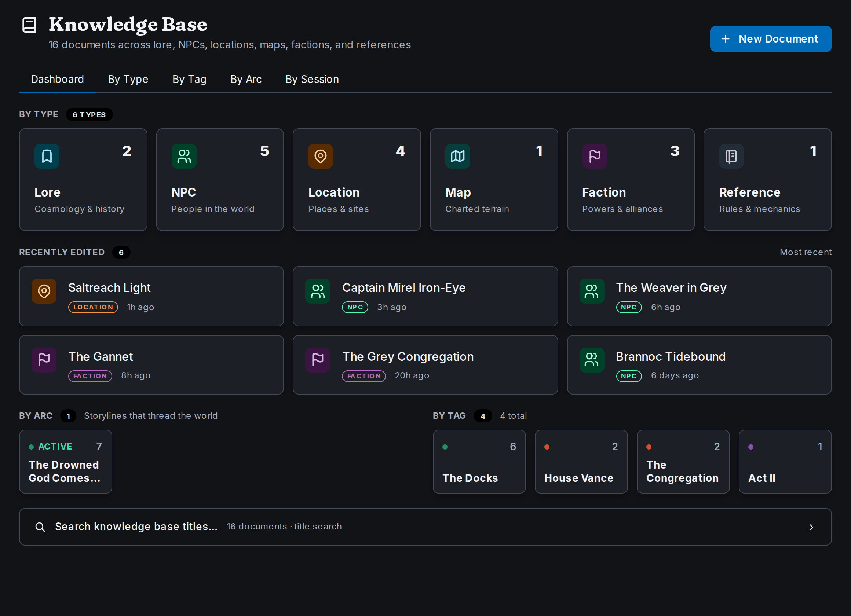This screenshot has width=851, height=616.
Task: Click The Weaver in Grey NPC icon
Action: pyautogui.click(x=591, y=291)
